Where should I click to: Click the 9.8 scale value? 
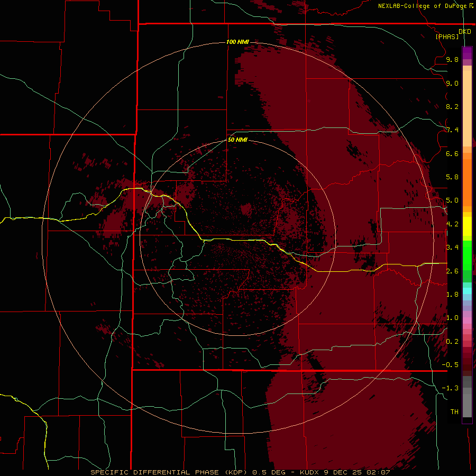(x=452, y=59)
